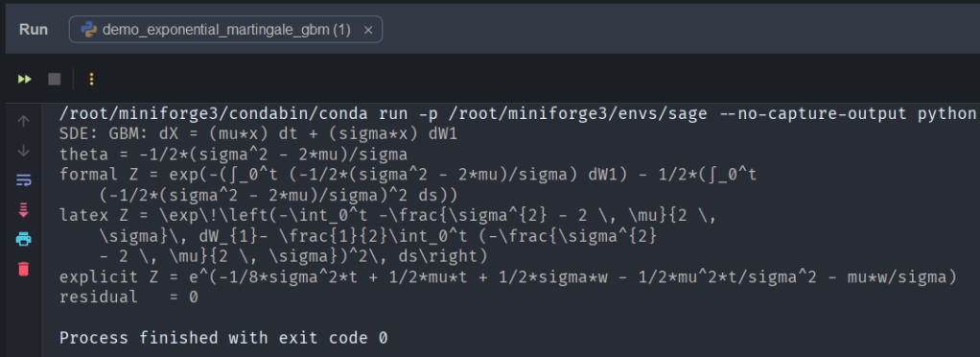Click the 'residual = 0' output line
The height and width of the screenshot is (357, 980).
128,297
